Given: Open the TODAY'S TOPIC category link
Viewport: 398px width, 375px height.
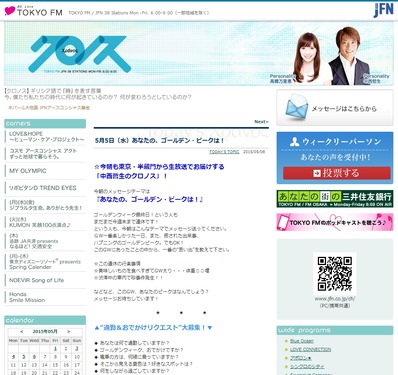Looking at the screenshot, I should pos(224,152).
